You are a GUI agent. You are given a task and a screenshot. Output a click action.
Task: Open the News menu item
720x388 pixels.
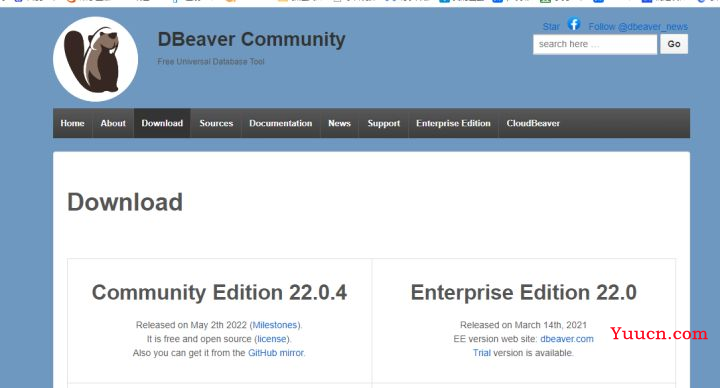click(339, 123)
